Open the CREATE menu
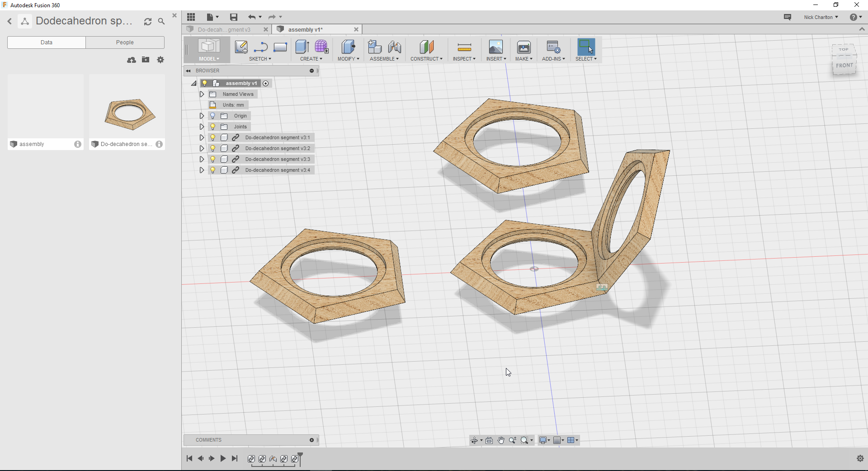The width and height of the screenshot is (868, 471). (311, 59)
